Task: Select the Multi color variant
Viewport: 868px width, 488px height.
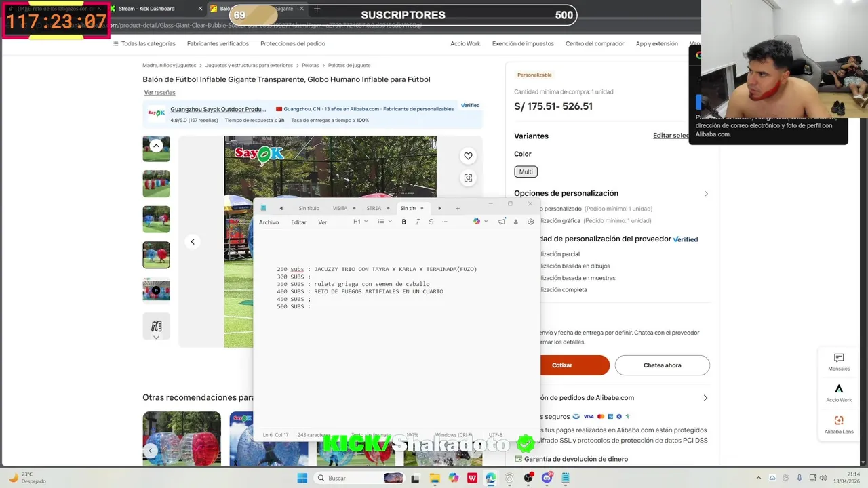Action: point(526,171)
